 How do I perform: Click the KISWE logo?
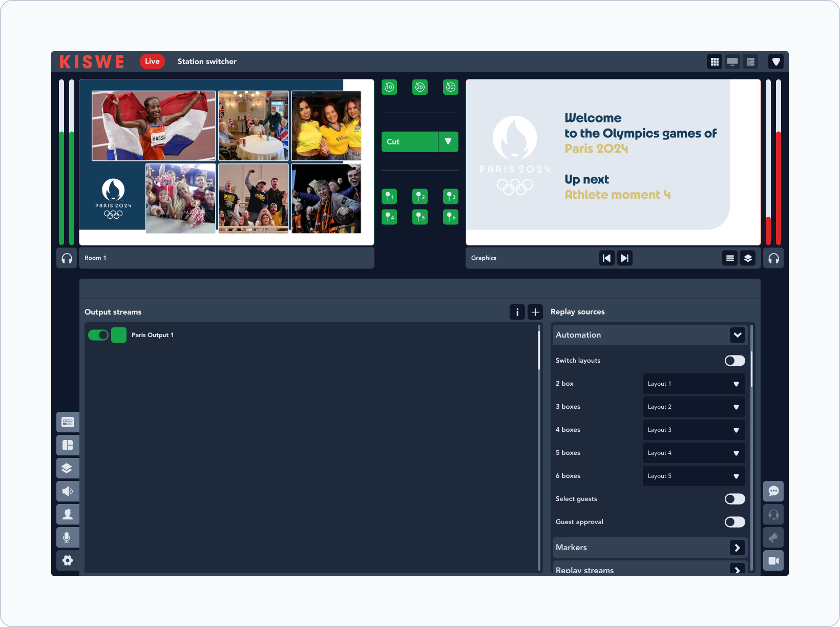[x=92, y=61]
